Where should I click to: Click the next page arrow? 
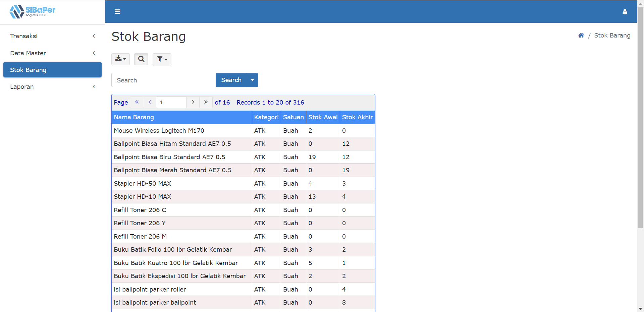tap(193, 102)
